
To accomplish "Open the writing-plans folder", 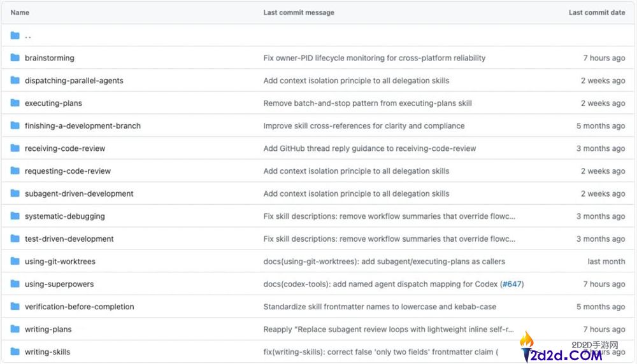I will (48, 329).
